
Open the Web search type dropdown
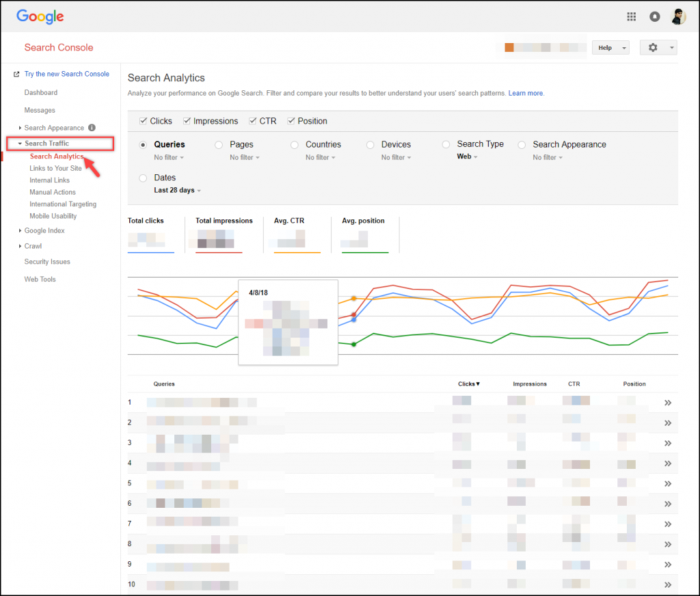coord(466,157)
